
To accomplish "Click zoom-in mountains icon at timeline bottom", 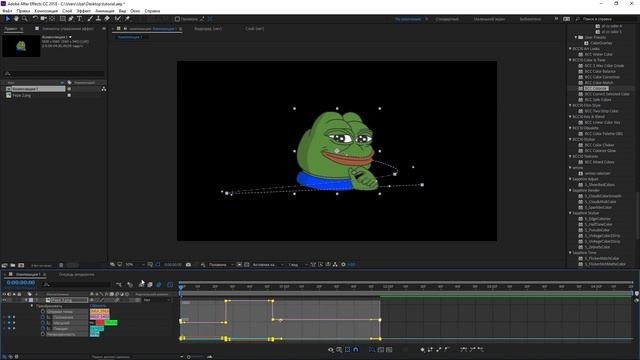I will (209, 357).
